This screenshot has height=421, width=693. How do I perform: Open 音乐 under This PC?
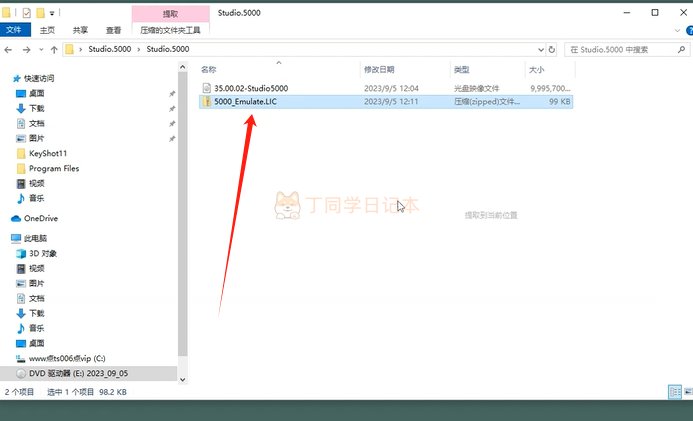[x=36, y=328]
